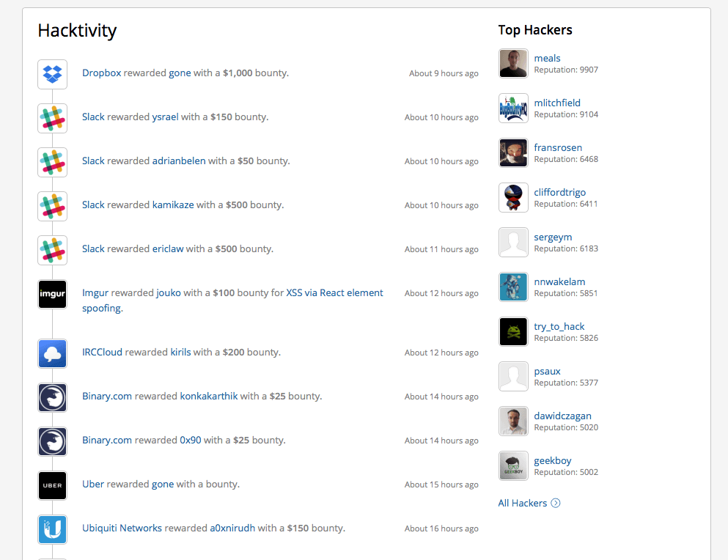The width and height of the screenshot is (728, 560).
Task: Open the Slack logo in ericlaw's row
Action: 53,250
